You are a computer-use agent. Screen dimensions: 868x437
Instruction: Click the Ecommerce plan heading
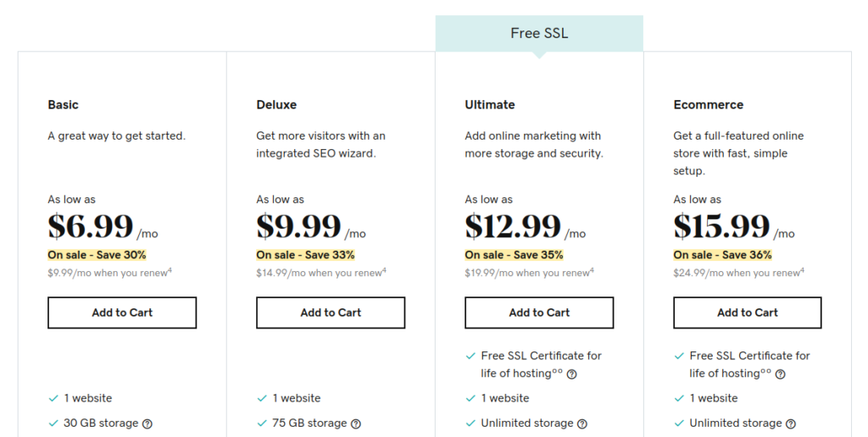(708, 104)
